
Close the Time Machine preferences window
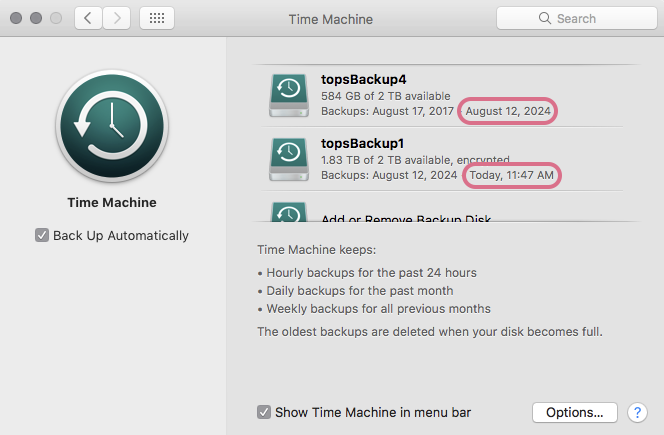tap(16, 18)
